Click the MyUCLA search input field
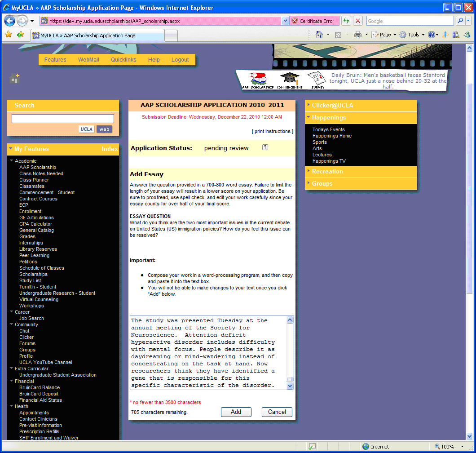The height and width of the screenshot is (453, 476). 63,119
